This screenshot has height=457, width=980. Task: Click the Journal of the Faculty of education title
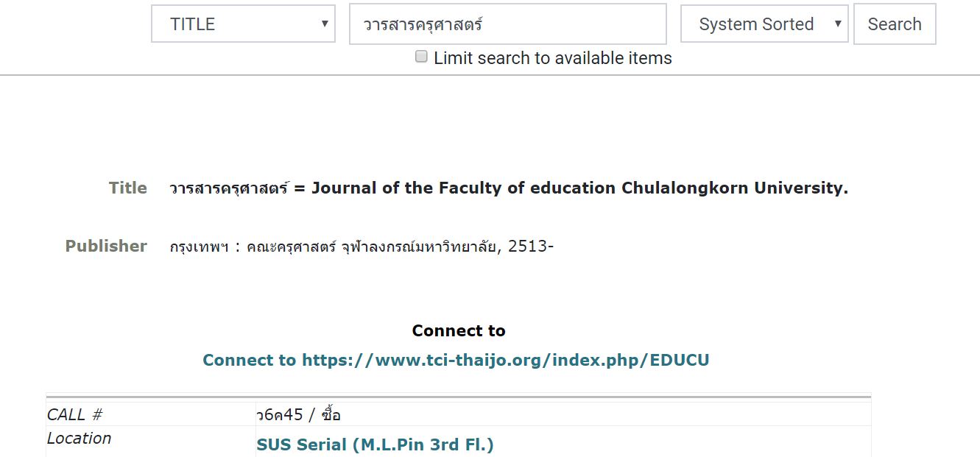(x=579, y=188)
